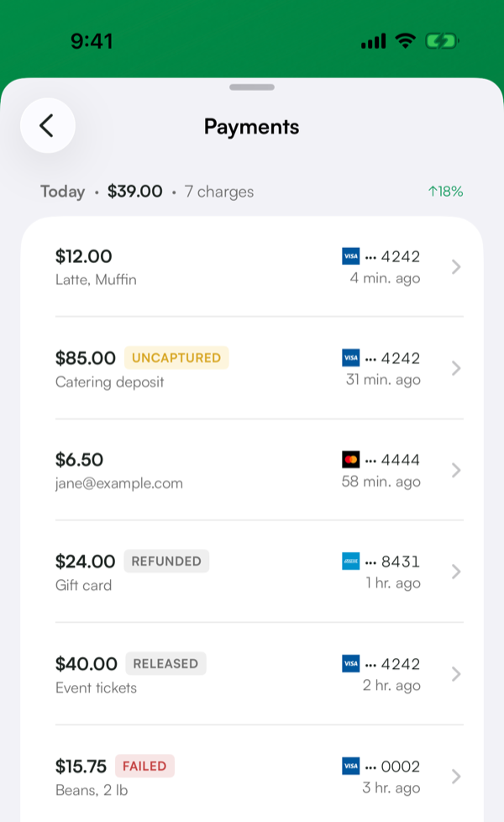504x822 pixels.
Task: Click the RELEASED status badge
Action: (x=165, y=664)
